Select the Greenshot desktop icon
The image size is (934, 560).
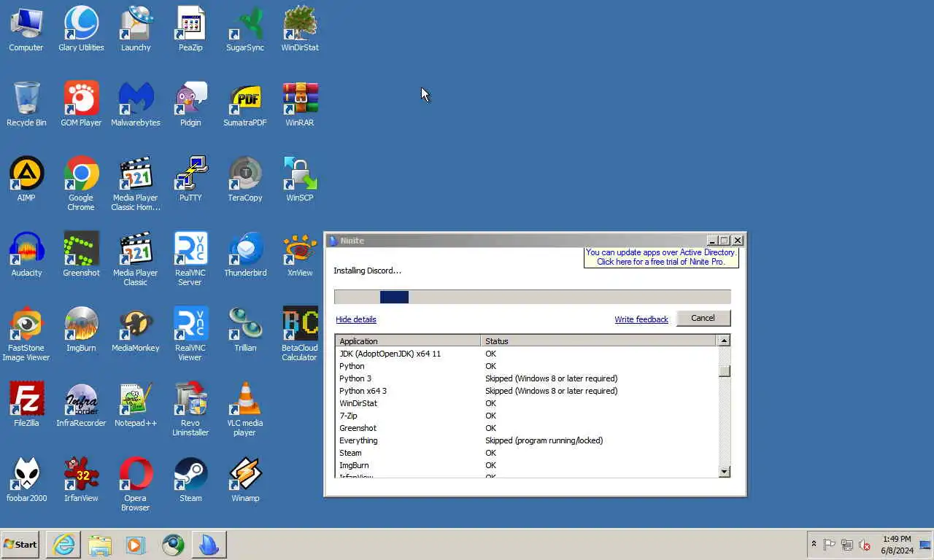point(81,254)
